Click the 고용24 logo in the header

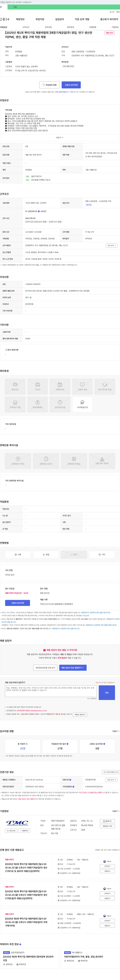pos(4,19)
